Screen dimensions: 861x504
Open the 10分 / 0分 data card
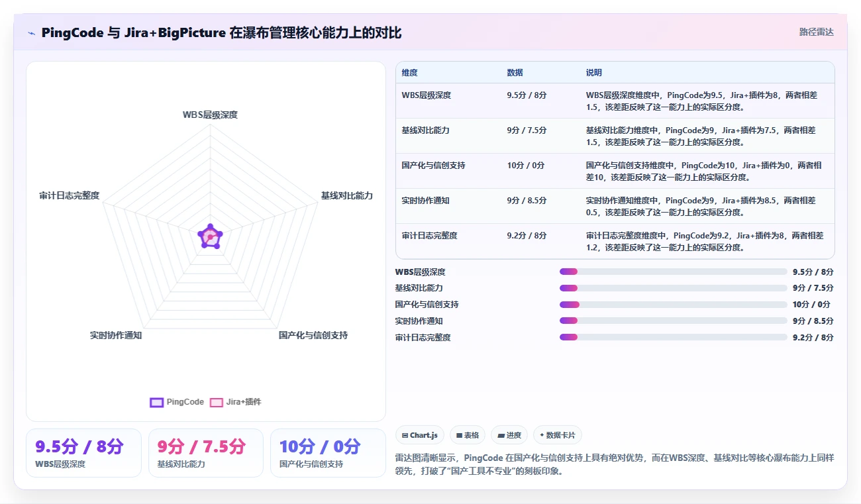pos(328,453)
